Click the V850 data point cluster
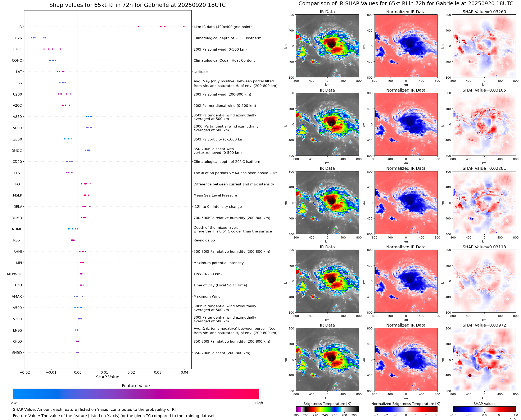The height and width of the screenshot is (420, 521). tap(89, 116)
